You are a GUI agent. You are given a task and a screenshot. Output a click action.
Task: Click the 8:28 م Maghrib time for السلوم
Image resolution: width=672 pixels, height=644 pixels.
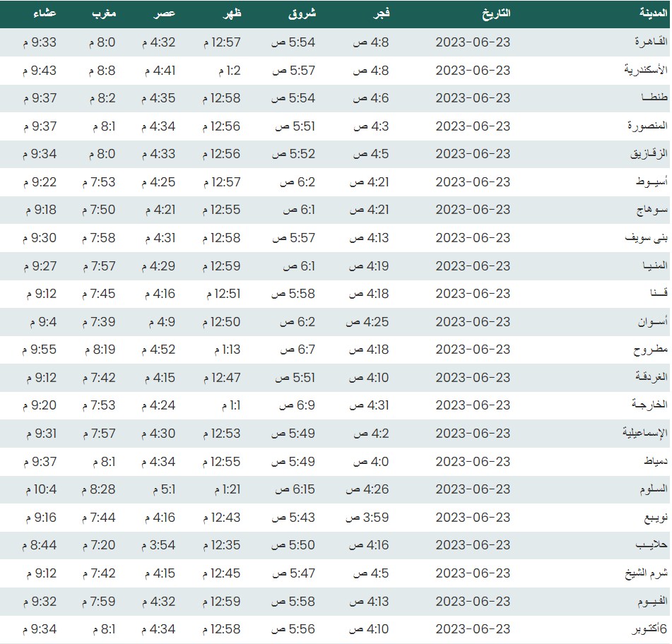[x=102, y=489]
